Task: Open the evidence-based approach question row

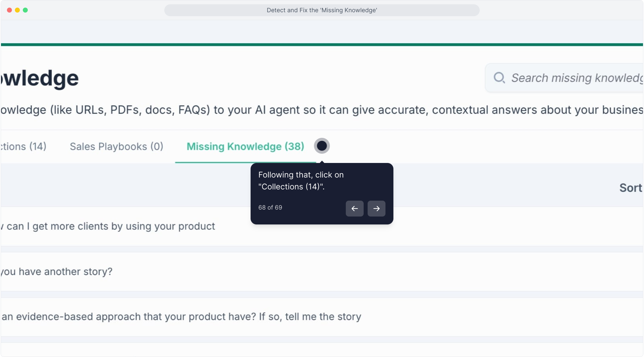Action: (x=182, y=317)
